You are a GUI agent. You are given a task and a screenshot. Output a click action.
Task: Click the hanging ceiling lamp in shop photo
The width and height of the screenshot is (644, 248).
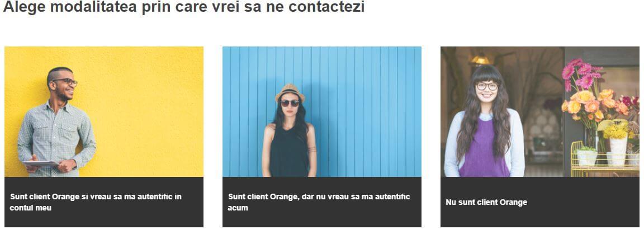[481, 60]
